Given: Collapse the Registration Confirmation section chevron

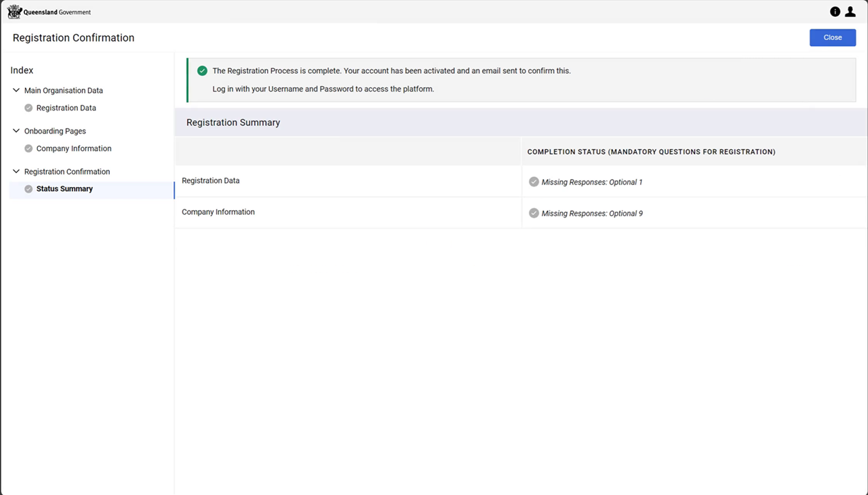Looking at the screenshot, I should click(x=16, y=172).
